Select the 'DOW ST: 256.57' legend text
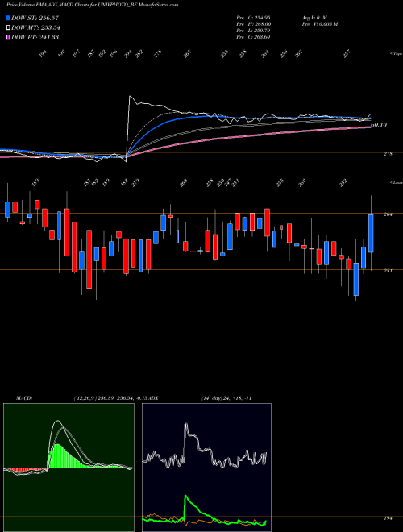Image resolution: width=403 pixels, height=532 pixels. (35, 18)
